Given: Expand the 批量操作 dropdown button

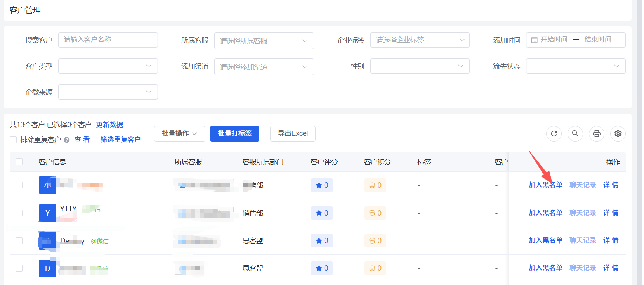Looking at the screenshot, I should pyautogui.click(x=179, y=134).
